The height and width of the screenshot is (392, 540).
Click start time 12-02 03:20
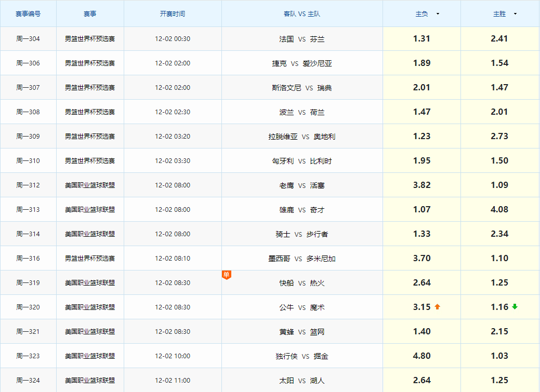click(173, 137)
